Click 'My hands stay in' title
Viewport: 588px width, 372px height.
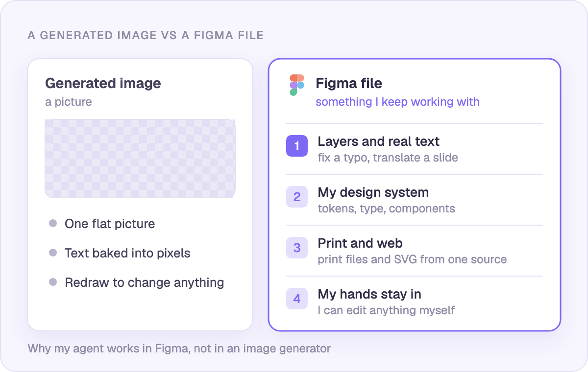pos(369,294)
